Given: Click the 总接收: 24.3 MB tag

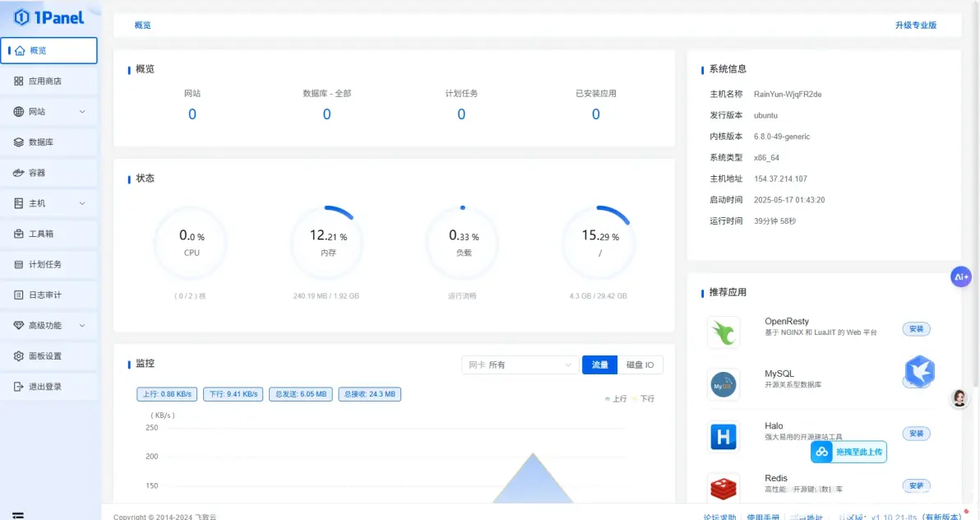Looking at the screenshot, I should 369,394.
